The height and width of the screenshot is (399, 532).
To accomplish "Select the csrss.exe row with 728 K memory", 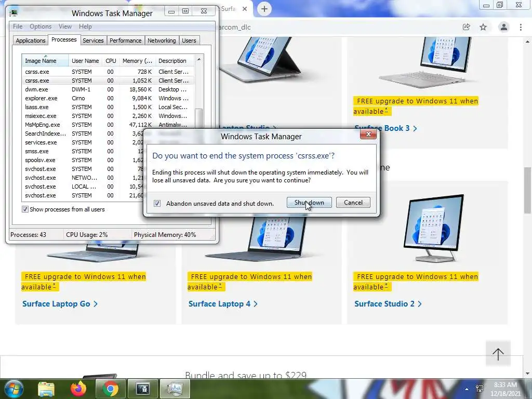I will [108, 72].
